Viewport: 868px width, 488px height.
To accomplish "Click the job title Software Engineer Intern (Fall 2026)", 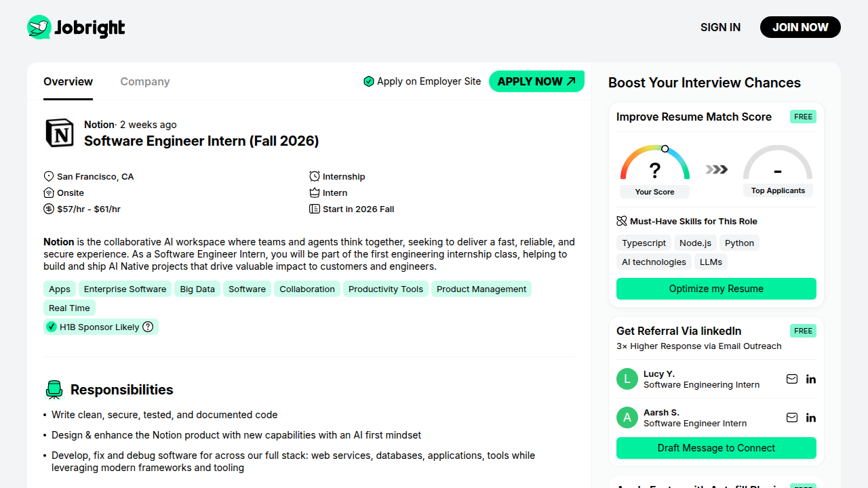I will pos(201,141).
